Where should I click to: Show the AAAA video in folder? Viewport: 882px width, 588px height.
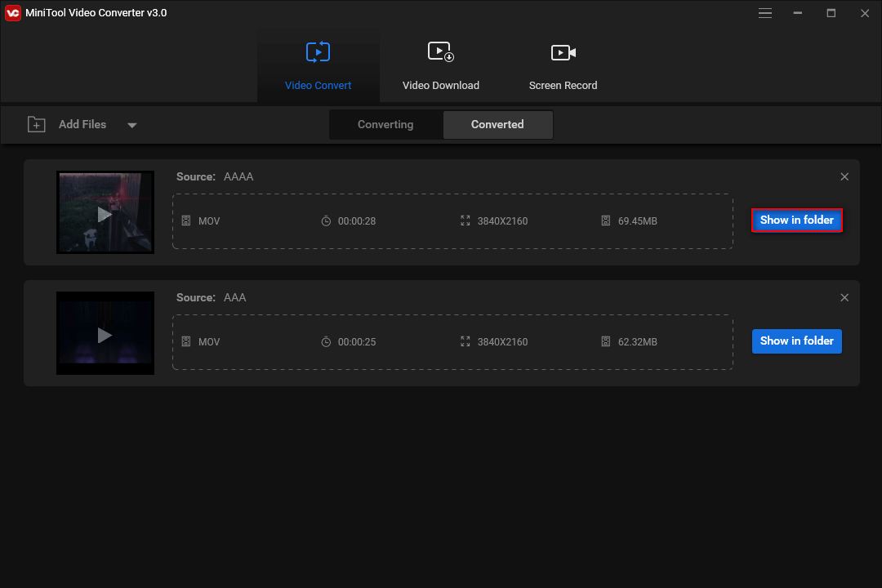[796, 220]
